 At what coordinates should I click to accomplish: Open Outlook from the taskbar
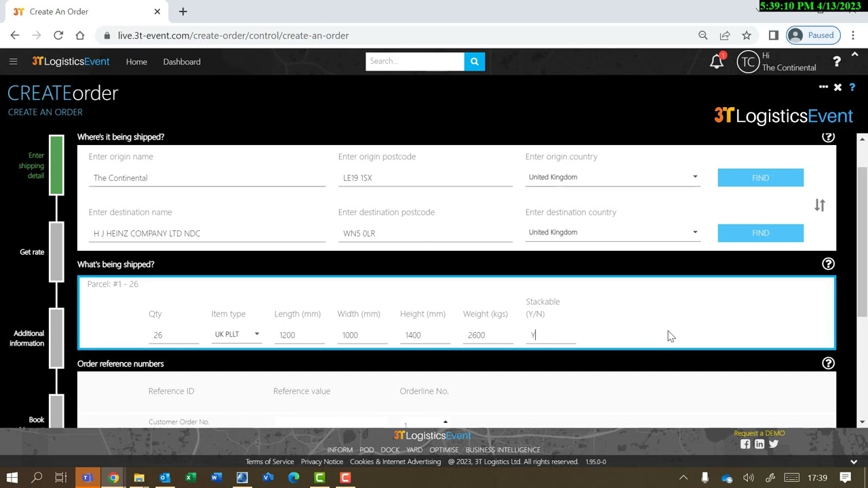pyautogui.click(x=165, y=478)
